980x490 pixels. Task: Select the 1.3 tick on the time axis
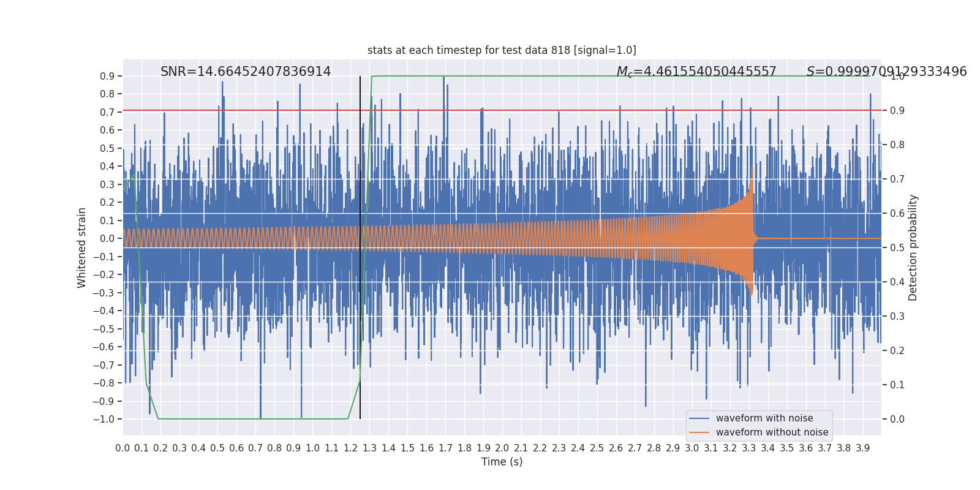369,448
